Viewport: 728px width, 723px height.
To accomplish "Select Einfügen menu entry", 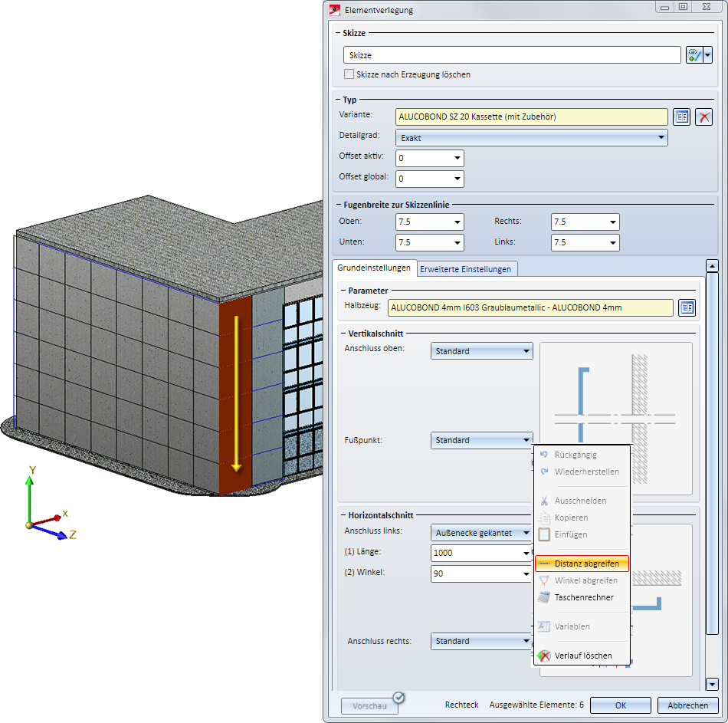I will 582,534.
